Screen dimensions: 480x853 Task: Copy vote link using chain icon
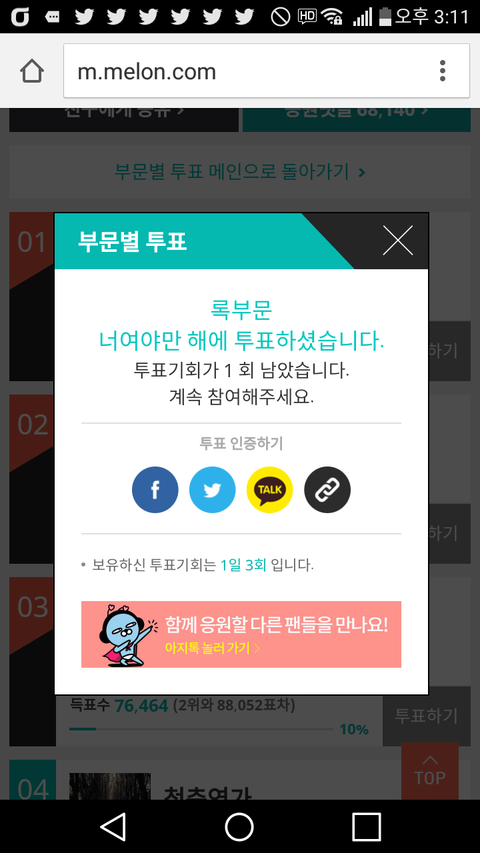point(327,490)
